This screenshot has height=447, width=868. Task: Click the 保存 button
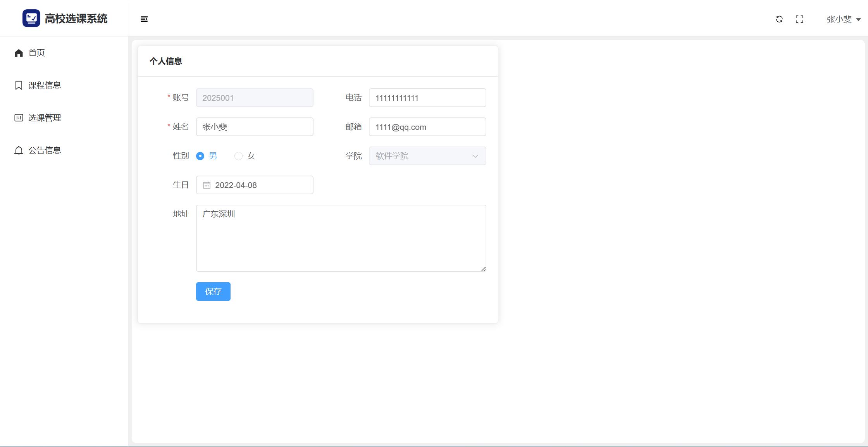[x=213, y=291]
